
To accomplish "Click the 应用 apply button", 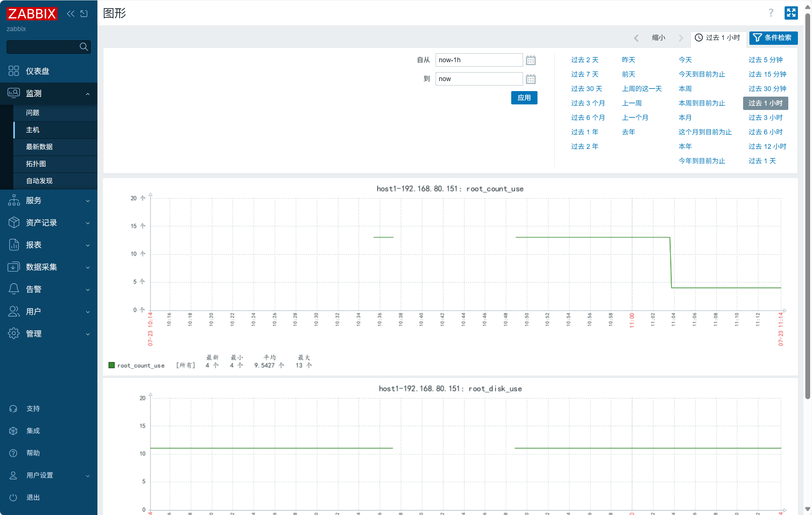I will 524,98.
